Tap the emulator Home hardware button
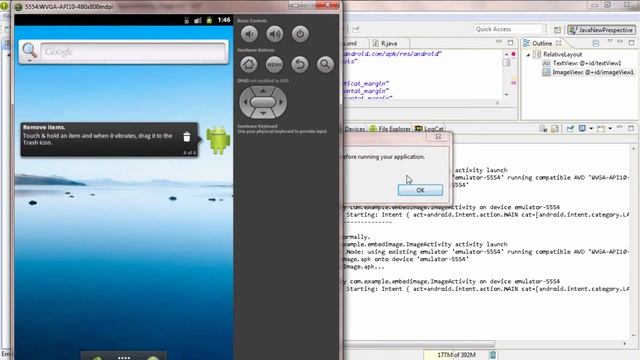Viewport: 640px width, 360px height. [249, 64]
